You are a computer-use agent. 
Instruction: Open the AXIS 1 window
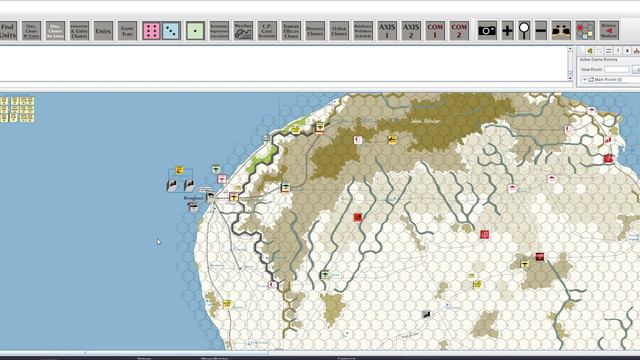click(x=387, y=31)
